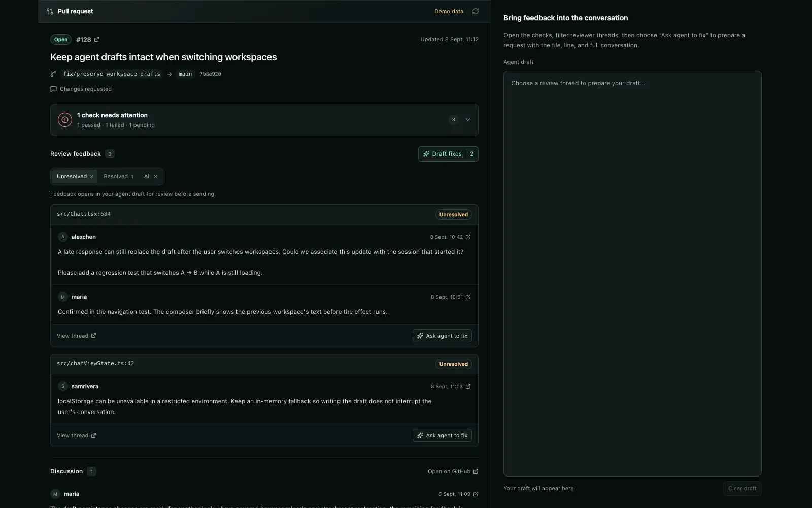Switch to the Resolved tab
This screenshot has width=812, height=508.
pos(118,176)
